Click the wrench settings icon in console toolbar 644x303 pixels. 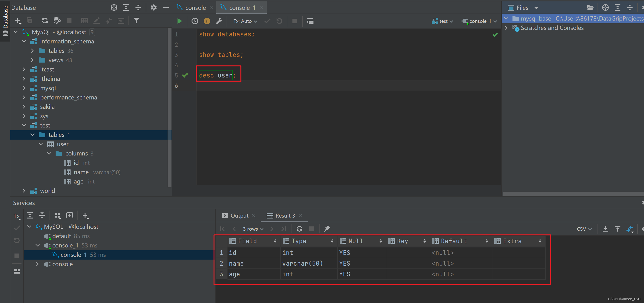point(219,21)
